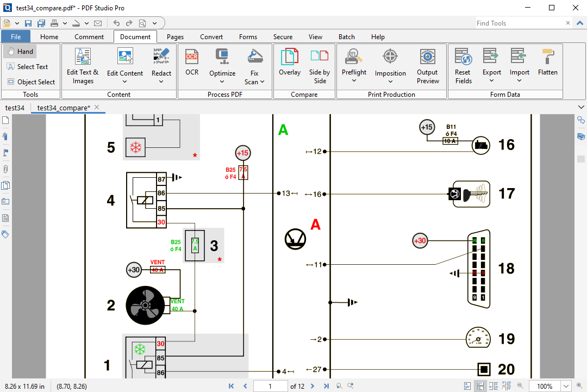Click Reset Fields
Viewport: 587px width, 392px height.
coord(464,66)
